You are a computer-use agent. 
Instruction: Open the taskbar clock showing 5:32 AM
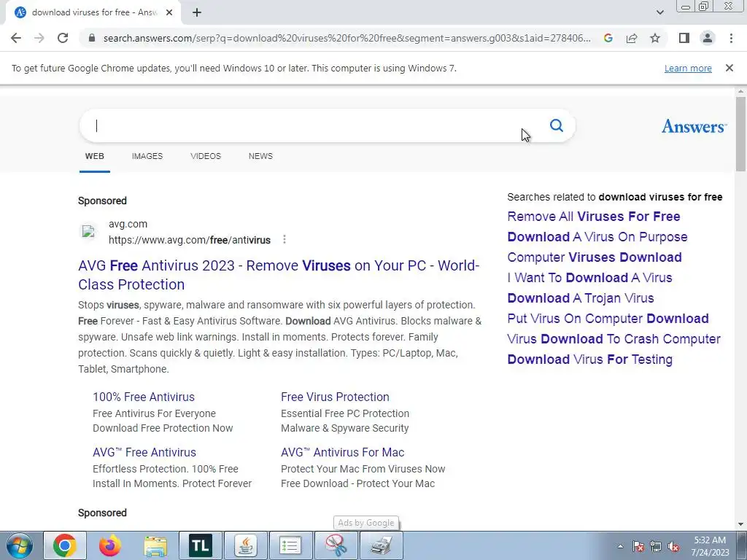(x=710, y=546)
